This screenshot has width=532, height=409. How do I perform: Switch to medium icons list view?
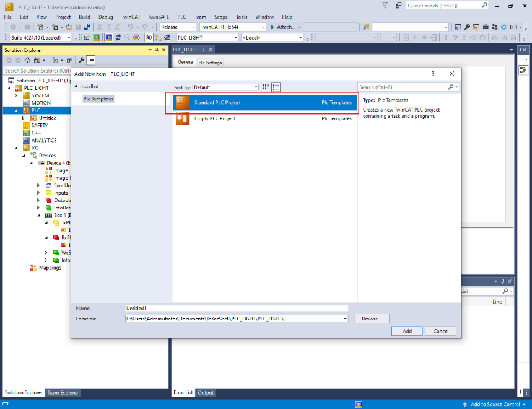276,87
